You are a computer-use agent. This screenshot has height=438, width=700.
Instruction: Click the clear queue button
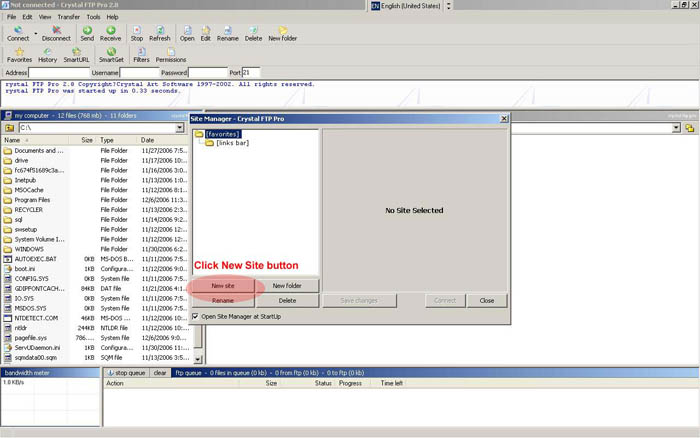[x=160, y=373]
